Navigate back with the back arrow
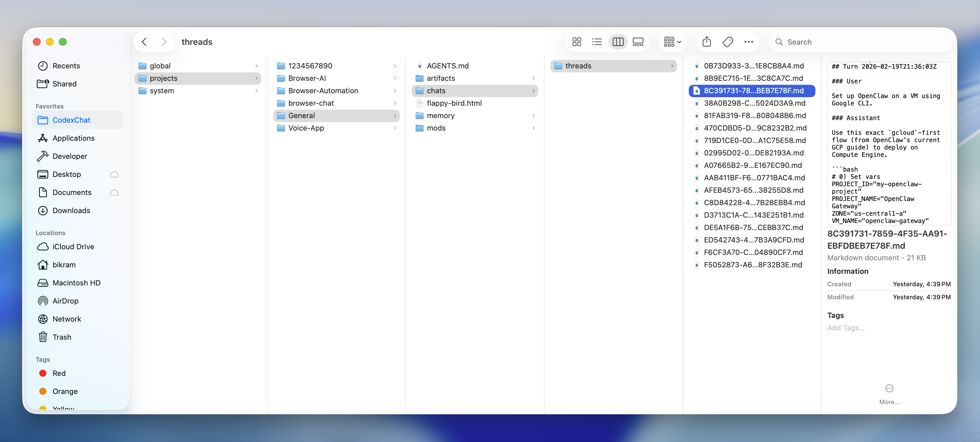Image resolution: width=980 pixels, height=442 pixels. pos(144,42)
